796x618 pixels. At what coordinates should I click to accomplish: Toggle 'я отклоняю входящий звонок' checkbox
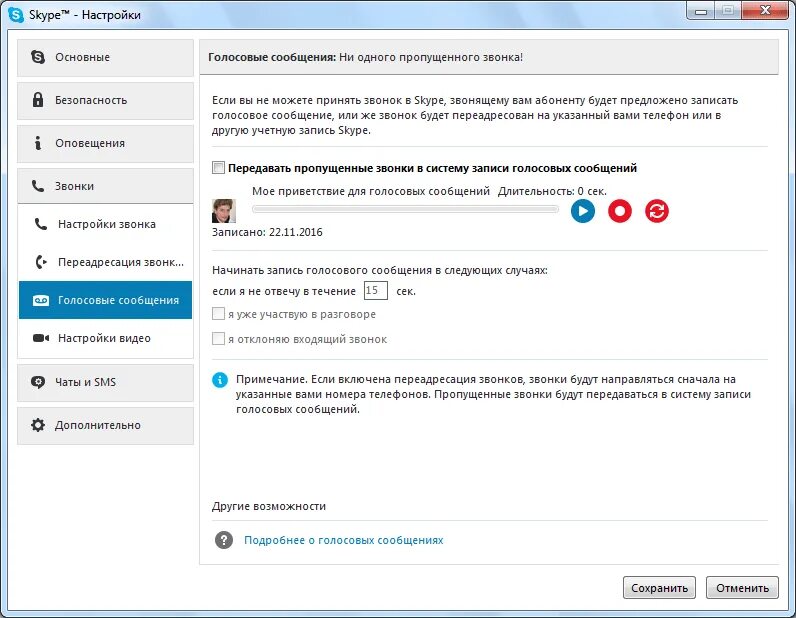pyautogui.click(x=218, y=339)
